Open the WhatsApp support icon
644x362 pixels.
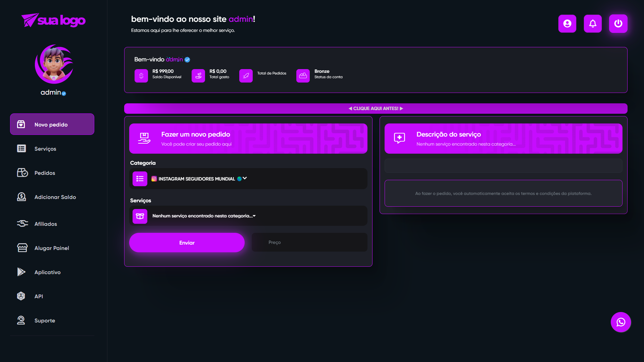coord(621,322)
